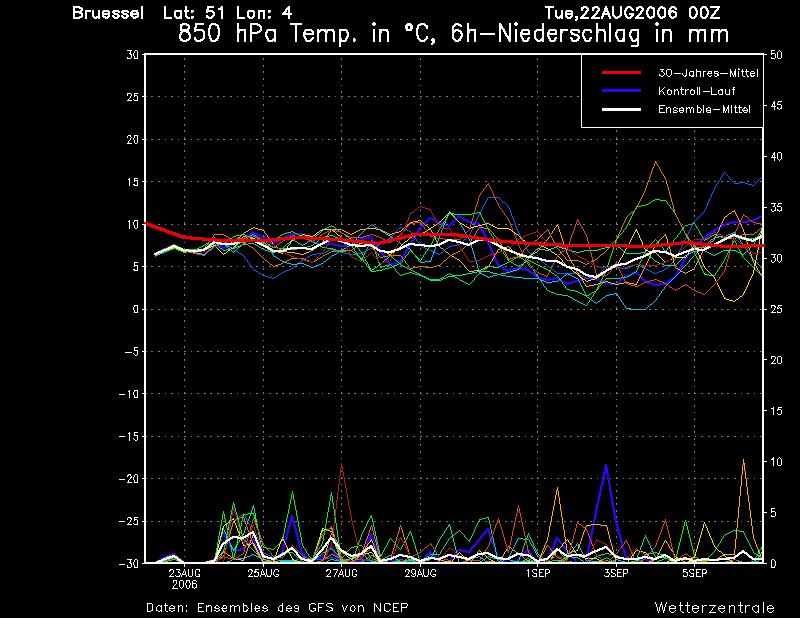This screenshot has height=618, width=800.
Task: Click the '10' temperature axis label
Action: point(133,225)
